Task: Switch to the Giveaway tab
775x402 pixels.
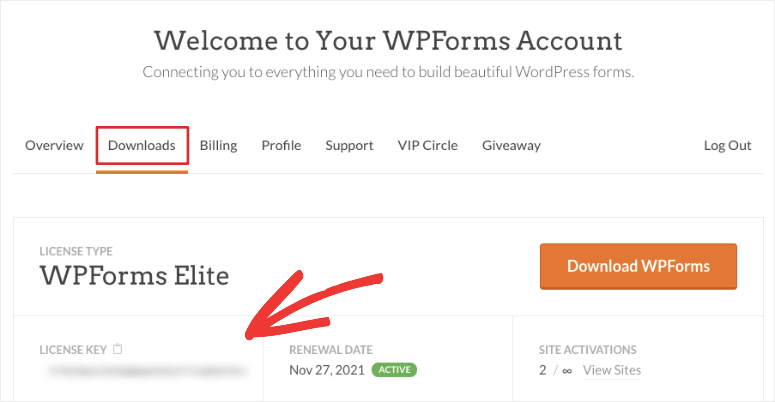Action: coord(511,145)
